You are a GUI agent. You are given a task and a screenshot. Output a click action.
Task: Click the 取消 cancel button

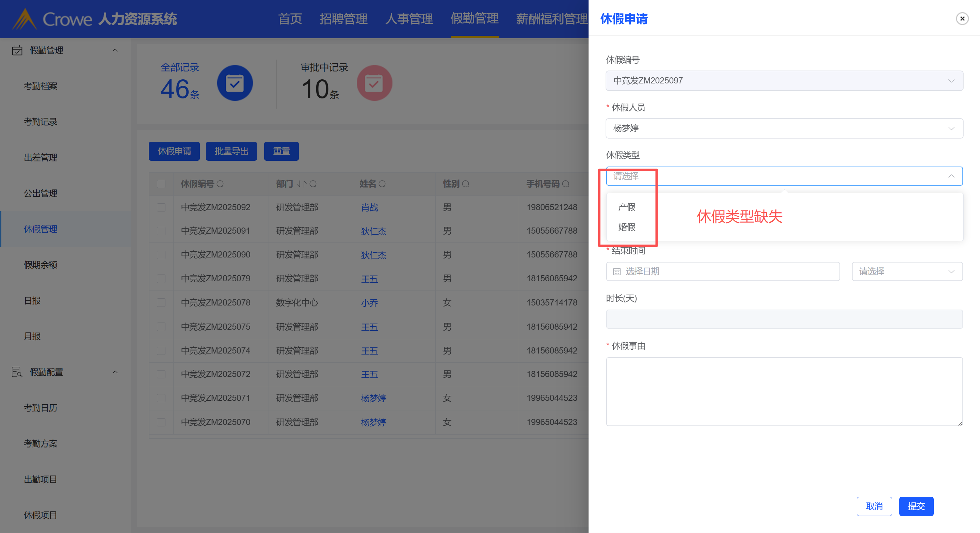click(x=874, y=506)
